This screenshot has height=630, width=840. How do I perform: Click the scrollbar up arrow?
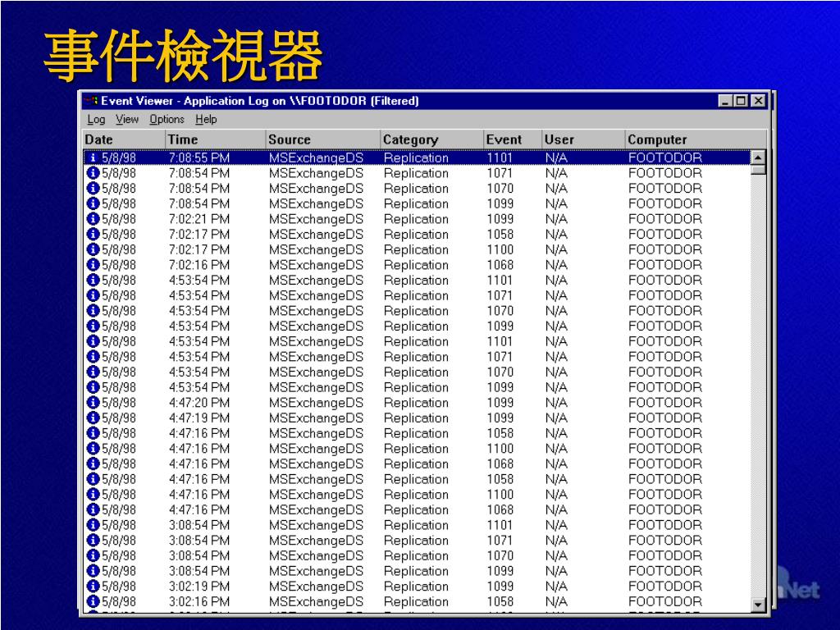[x=758, y=157]
